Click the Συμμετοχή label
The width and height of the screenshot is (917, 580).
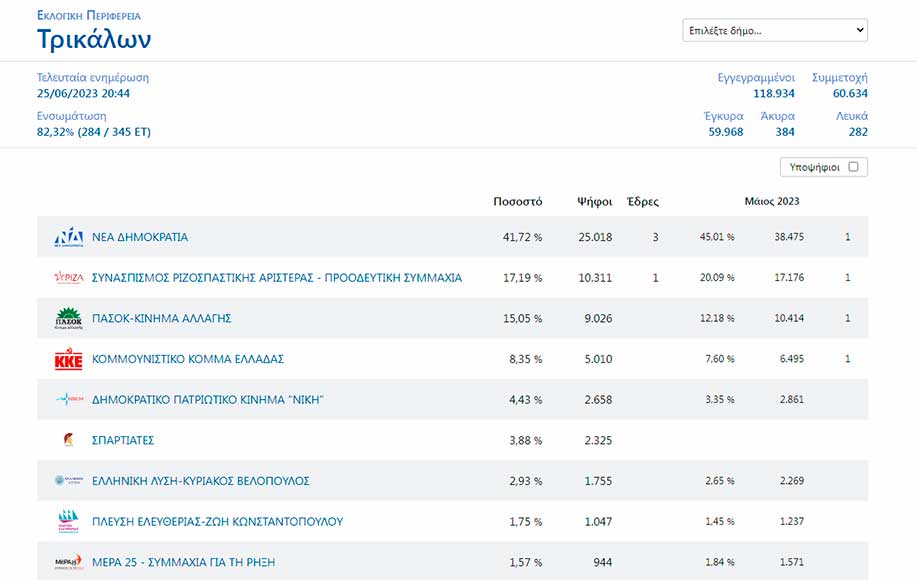840,77
